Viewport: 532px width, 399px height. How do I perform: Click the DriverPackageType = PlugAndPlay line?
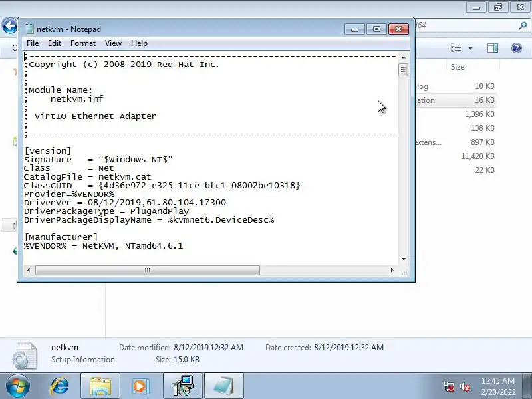click(x=106, y=211)
